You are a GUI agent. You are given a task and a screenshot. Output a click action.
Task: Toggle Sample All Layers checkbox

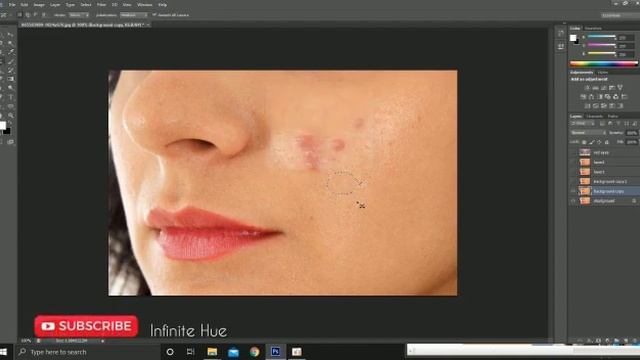[154, 15]
